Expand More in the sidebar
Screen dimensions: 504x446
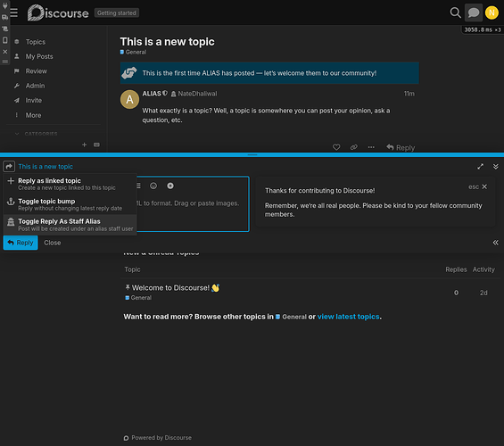pyautogui.click(x=33, y=115)
